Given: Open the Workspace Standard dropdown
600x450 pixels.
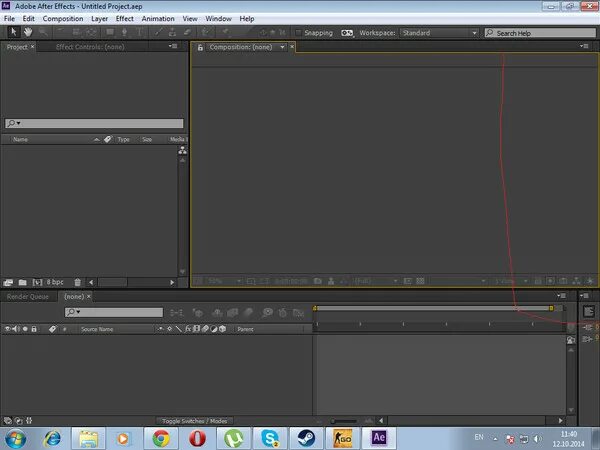Looking at the screenshot, I should click(x=439, y=33).
